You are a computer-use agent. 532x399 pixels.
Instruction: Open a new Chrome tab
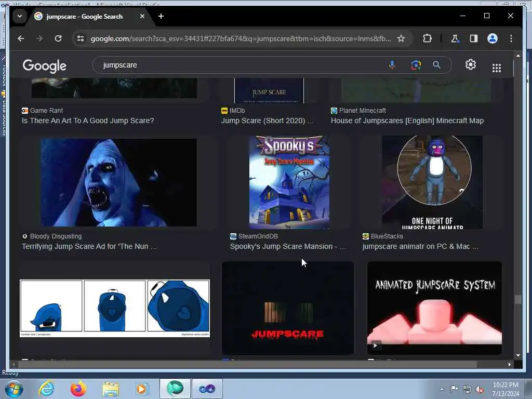pyautogui.click(x=161, y=16)
